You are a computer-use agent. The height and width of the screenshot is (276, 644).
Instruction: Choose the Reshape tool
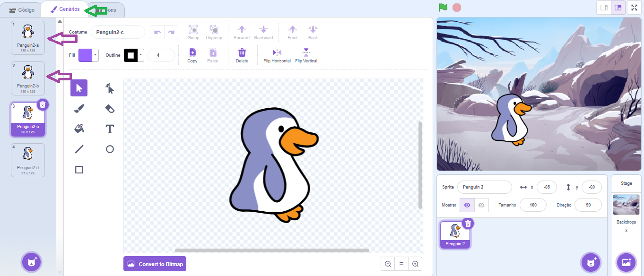110,88
